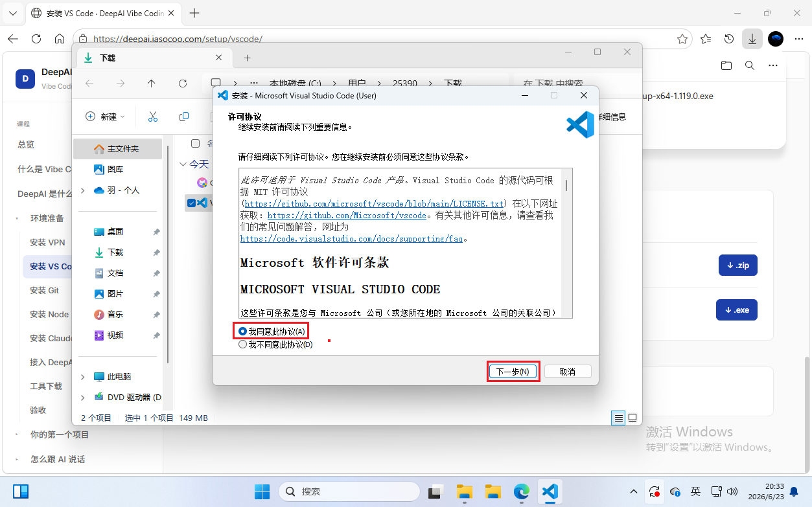The height and width of the screenshot is (507, 812).
Task: Open downloads folder from the downloads popup
Action: pyautogui.click(x=726, y=65)
